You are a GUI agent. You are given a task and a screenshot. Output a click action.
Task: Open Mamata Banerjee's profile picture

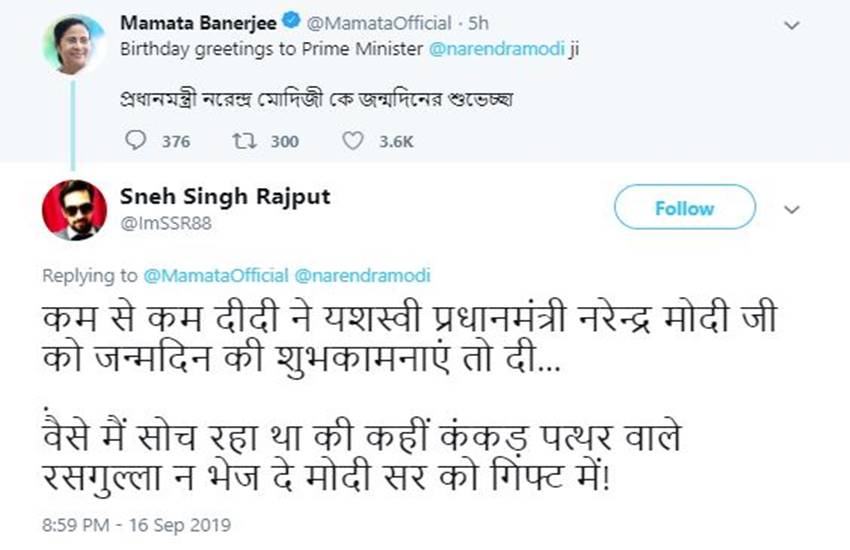click(x=73, y=46)
